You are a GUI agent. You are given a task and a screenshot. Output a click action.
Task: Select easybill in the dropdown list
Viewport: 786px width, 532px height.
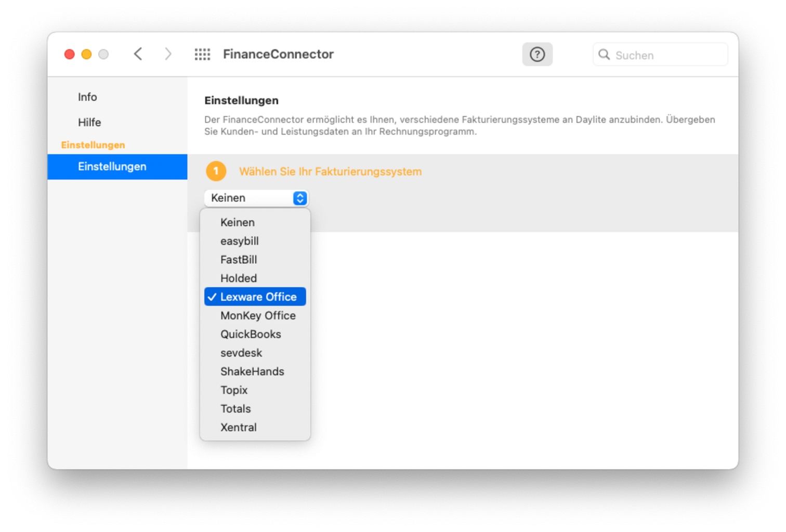tap(240, 241)
